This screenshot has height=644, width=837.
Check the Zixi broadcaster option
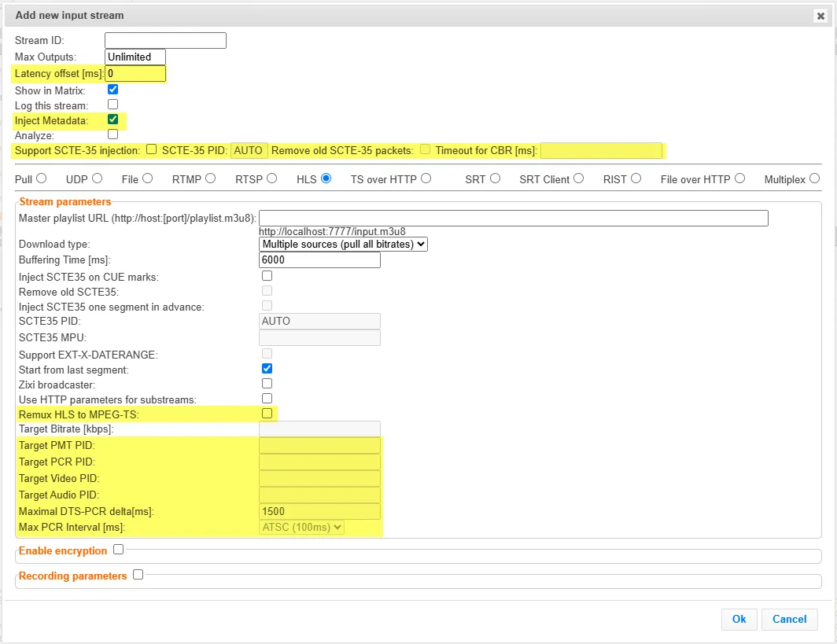(x=267, y=384)
